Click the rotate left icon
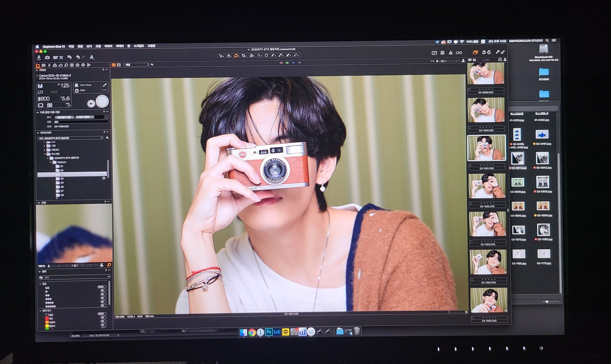 click(x=484, y=52)
